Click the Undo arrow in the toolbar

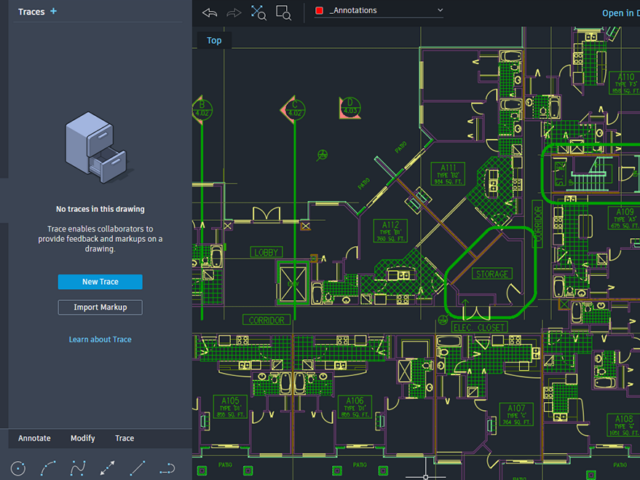pyautogui.click(x=209, y=13)
